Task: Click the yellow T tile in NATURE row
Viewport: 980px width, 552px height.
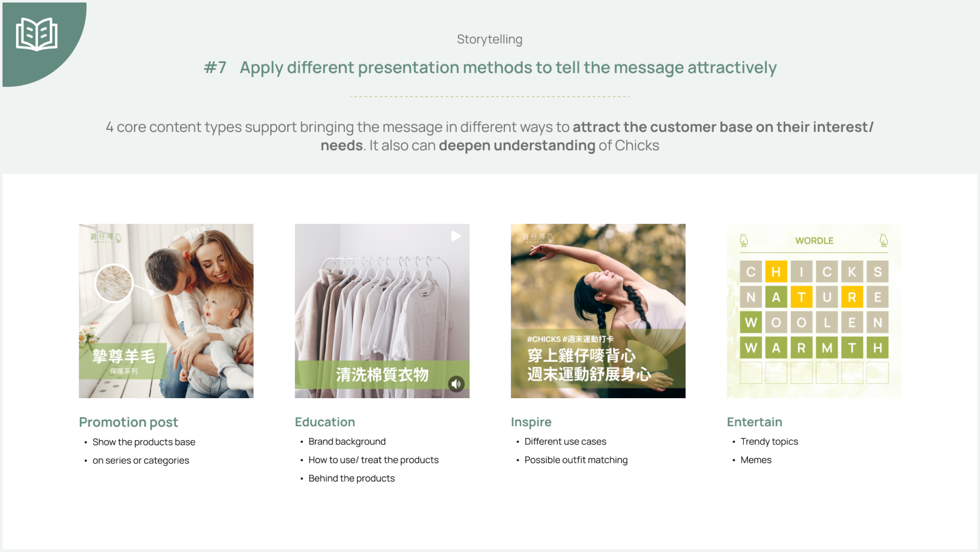Action: tap(802, 297)
